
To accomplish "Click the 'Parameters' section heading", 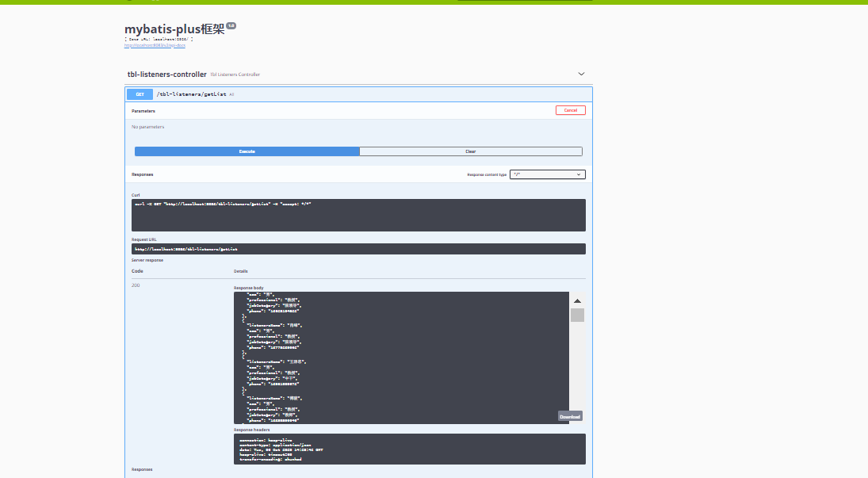I will click(x=143, y=111).
